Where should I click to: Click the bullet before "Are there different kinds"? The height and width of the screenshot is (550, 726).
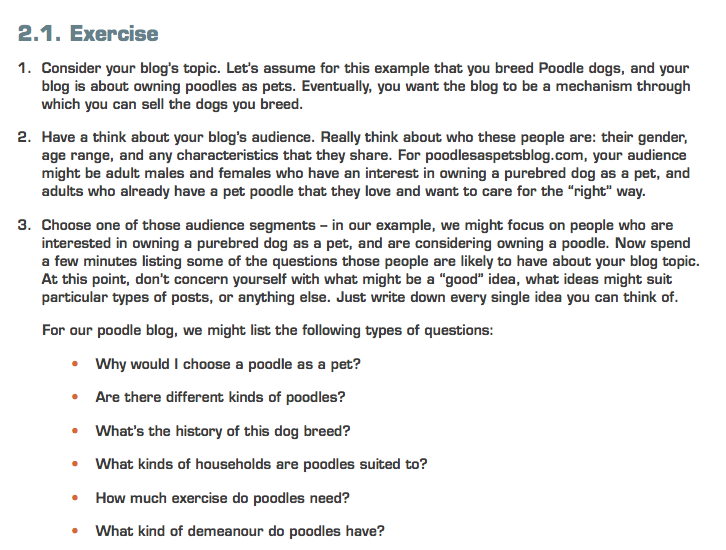point(75,397)
